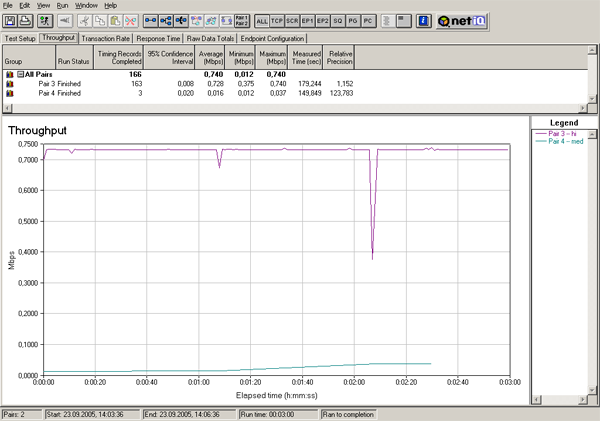
Task: Open the Edit menu
Action: click(25, 5)
